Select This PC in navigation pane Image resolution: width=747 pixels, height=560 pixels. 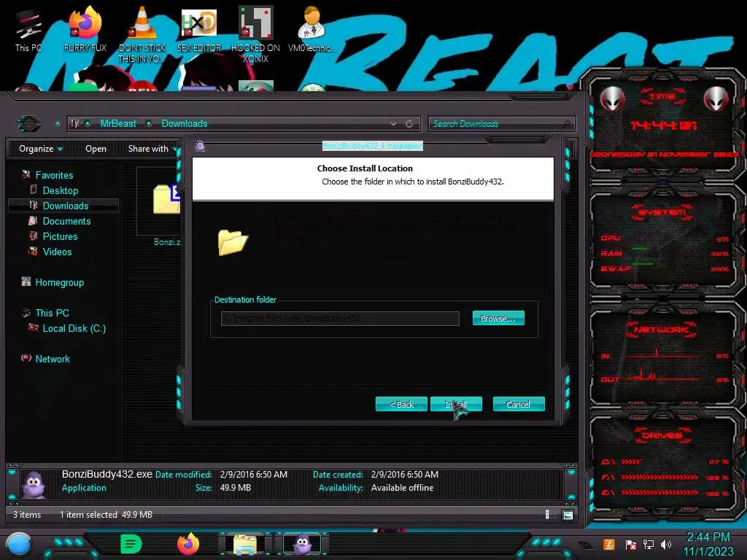pyautogui.click(x=53, y=313)
